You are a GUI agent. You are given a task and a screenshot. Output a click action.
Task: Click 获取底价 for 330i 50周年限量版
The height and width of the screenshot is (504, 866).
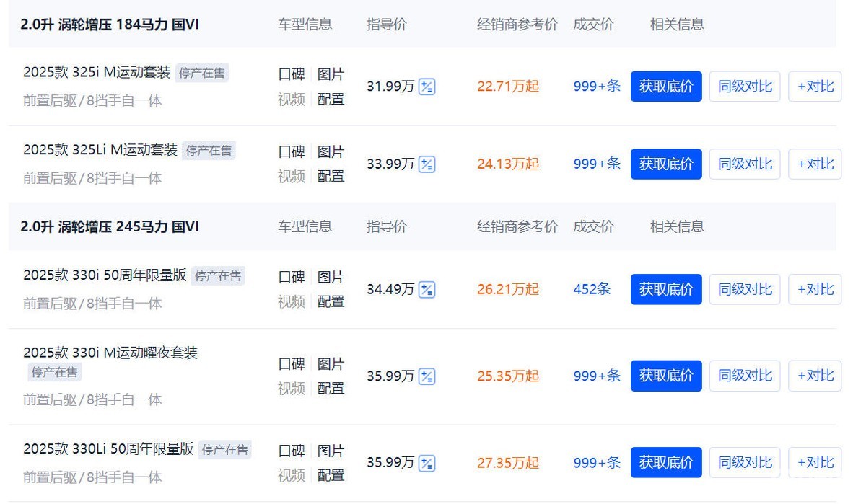665,289
